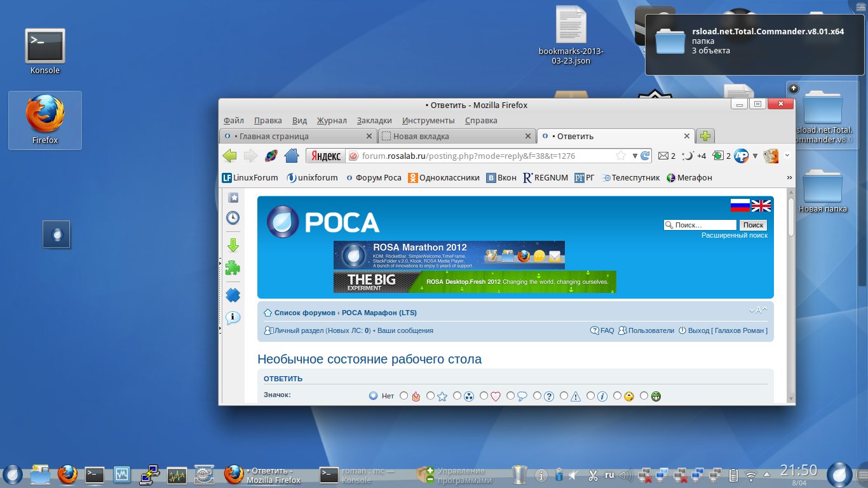Select the warning triangle icon radio button

click(564, 396)
